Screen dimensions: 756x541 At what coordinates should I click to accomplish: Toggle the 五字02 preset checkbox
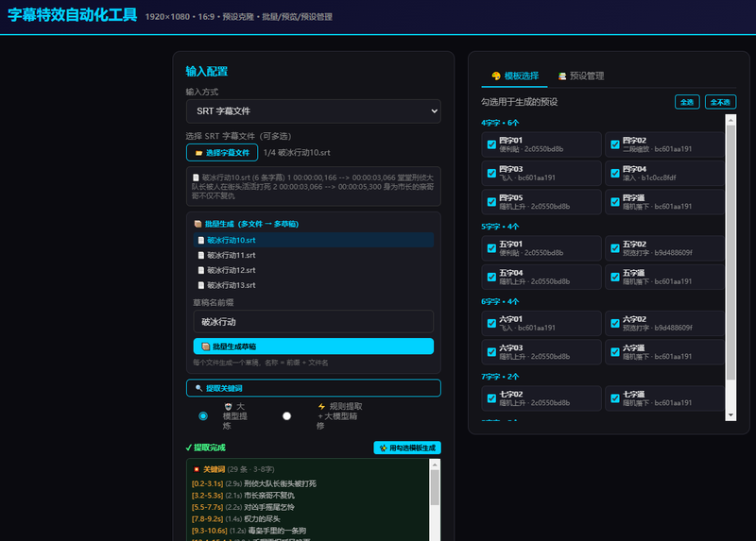pos(615,248)
